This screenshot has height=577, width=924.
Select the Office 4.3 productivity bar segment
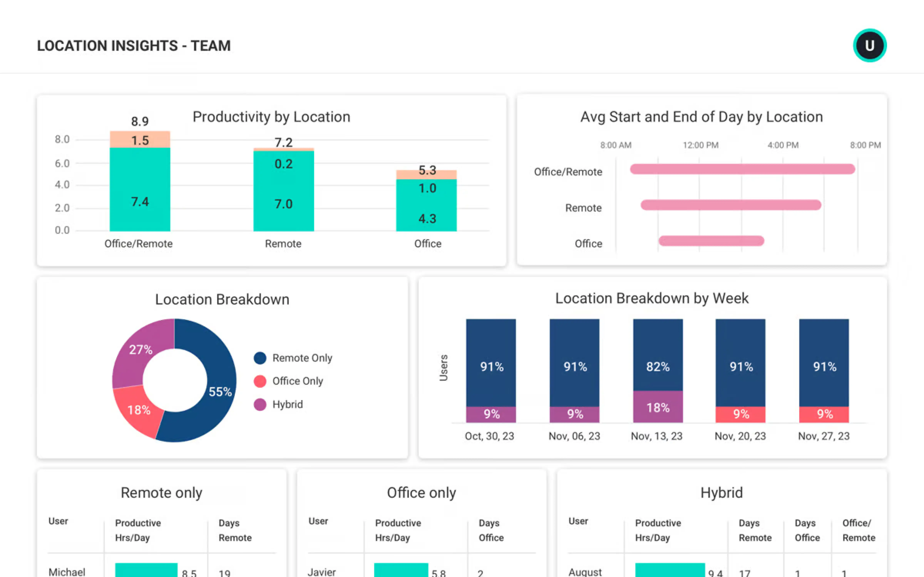(427, 205)
